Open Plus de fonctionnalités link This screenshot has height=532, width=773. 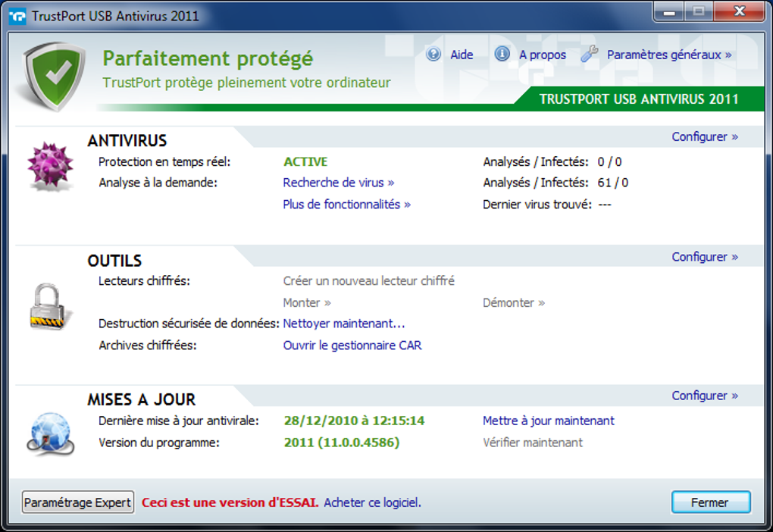(x=346, y=204)
